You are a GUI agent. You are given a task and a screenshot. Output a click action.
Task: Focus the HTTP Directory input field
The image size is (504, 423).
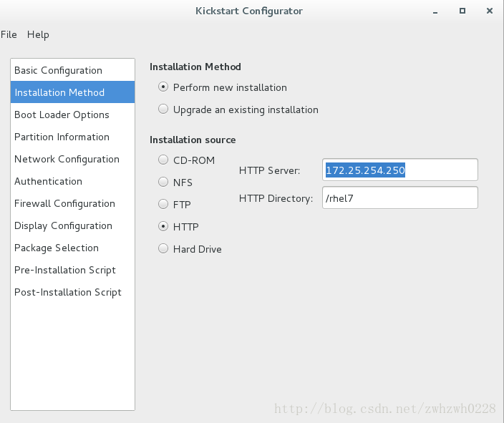[400, 198]
